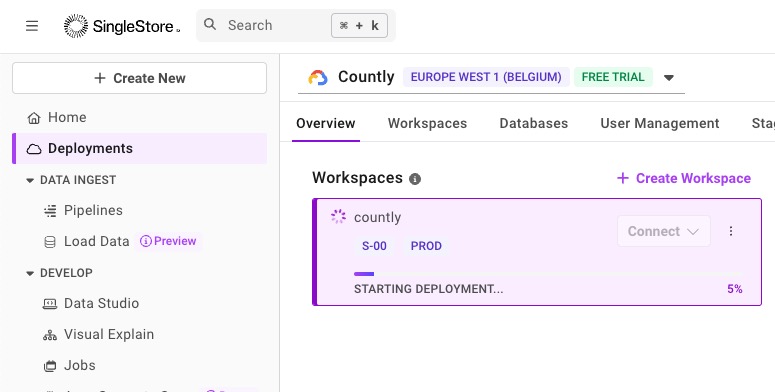The height and width of the screenshot is (392, 775).
Task: Click the Data Studio icon
Action: click(x=50, y=304)
